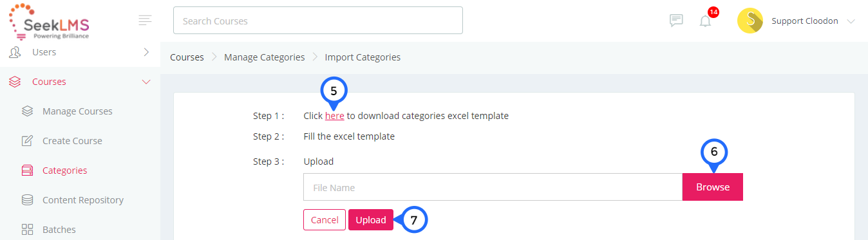Click the Manage Categories breadcrumb
The height and width of the screenshot is (240, 868).
pos(265,57)
